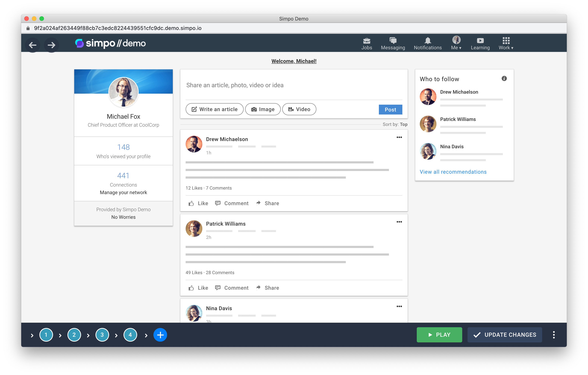Click the 148 profile views count
588x375 pixels.
[x=123, y=147]
